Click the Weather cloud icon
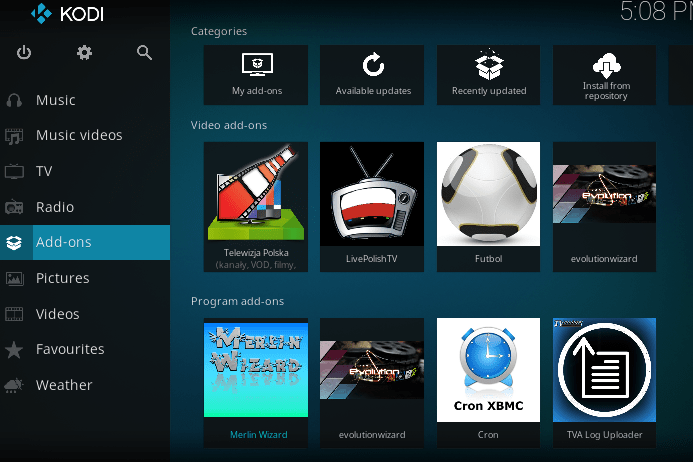 14,385
